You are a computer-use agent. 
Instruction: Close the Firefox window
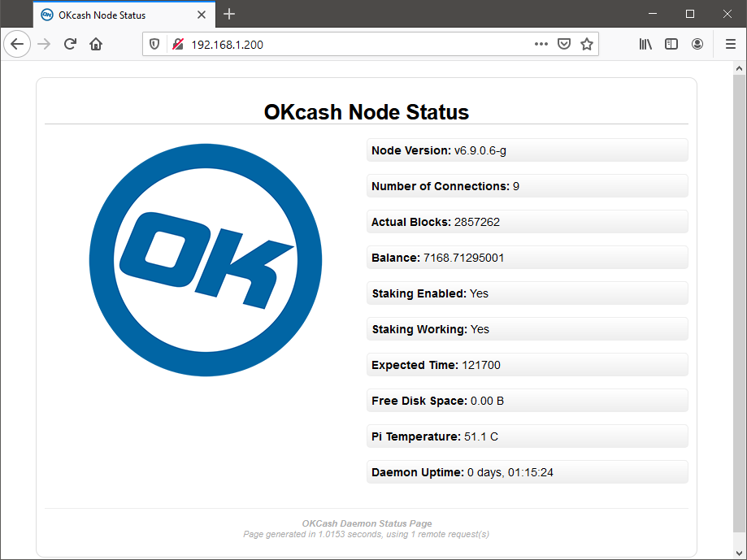[727, 14]
